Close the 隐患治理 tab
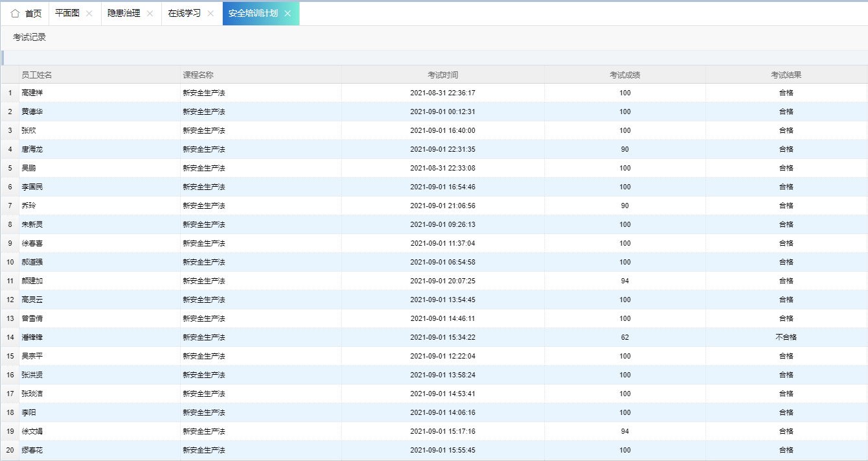This screenshot has width=868, height=461. pyautogui.click(x=150, y=14)
